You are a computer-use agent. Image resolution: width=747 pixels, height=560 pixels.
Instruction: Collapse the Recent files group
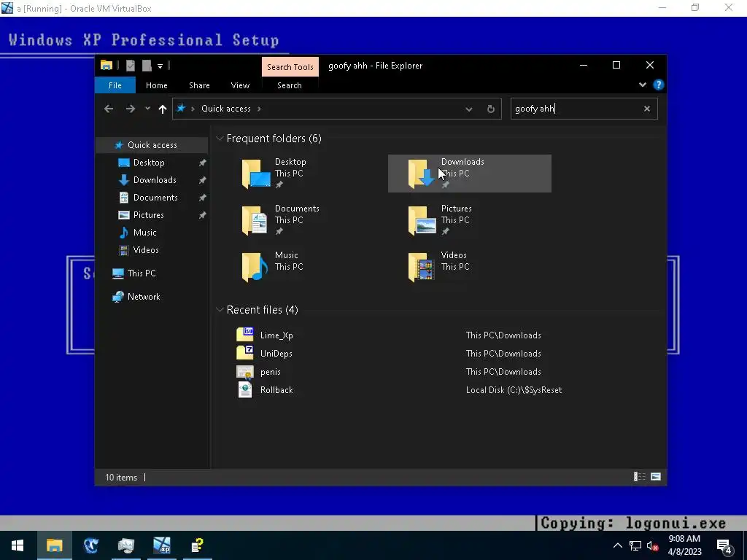220,310
